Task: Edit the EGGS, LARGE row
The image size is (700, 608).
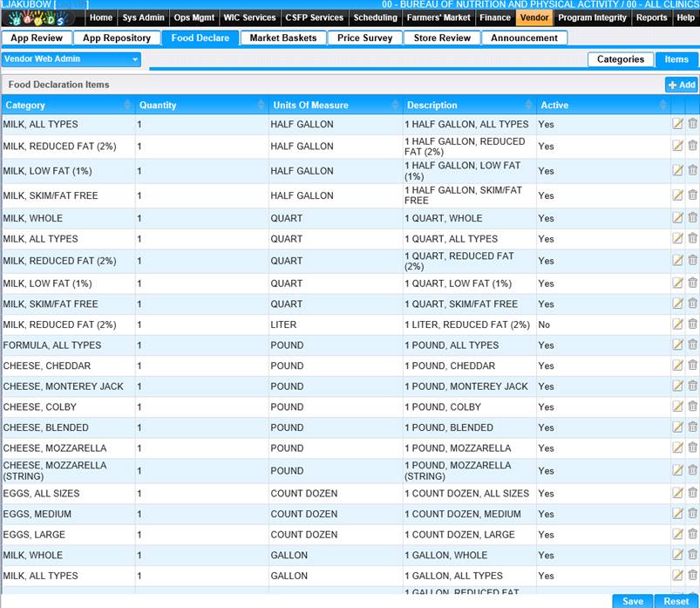Action: click(x=677, y=534)
